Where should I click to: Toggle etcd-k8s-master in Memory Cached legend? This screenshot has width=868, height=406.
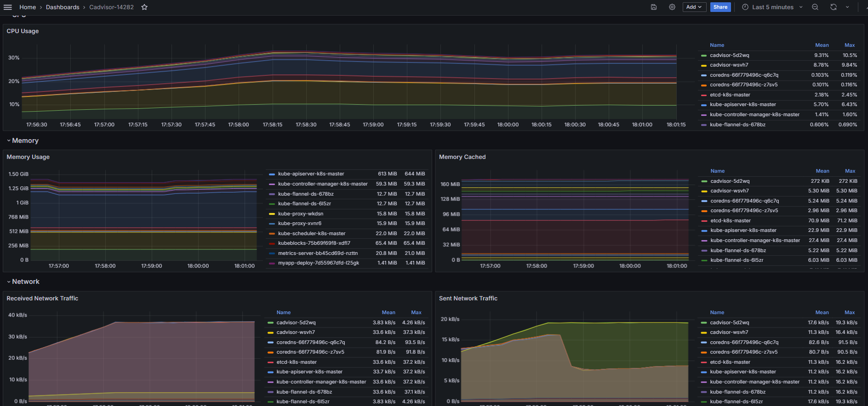(731, 221)
